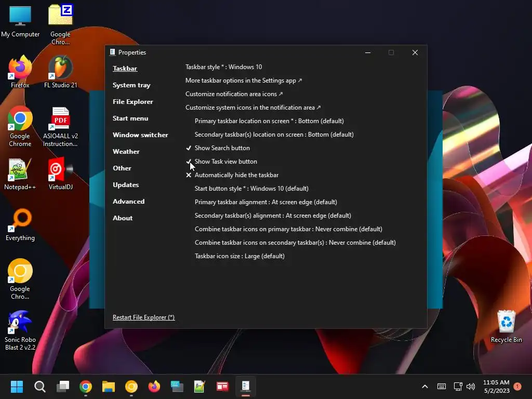The image size is (532, 399).
Task: Open File Explorer from the taskbar
Action: pyautogui.click(x=109, y=387)
